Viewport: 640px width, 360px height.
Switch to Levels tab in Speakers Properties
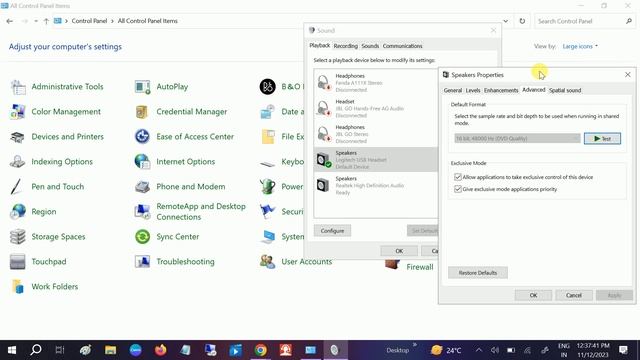pos(473,90)
